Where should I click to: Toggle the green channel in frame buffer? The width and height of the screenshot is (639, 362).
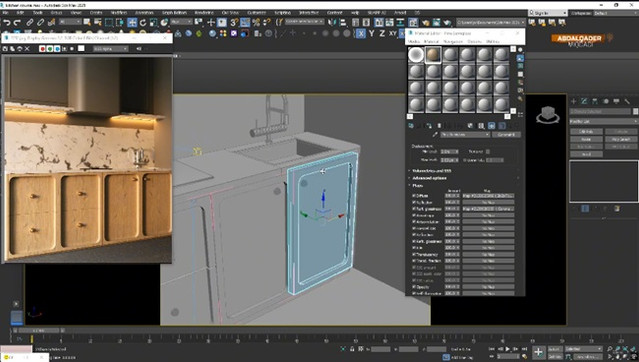[50, 49]
